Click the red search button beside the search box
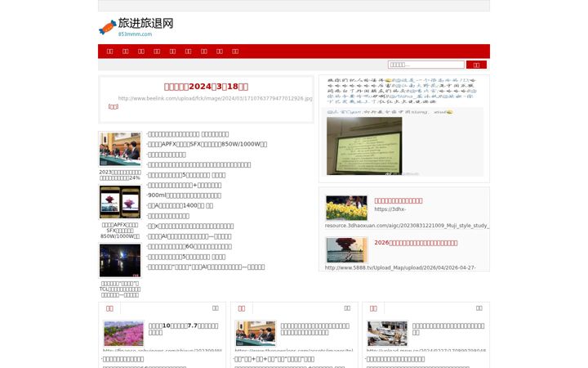 coord(476,65)
